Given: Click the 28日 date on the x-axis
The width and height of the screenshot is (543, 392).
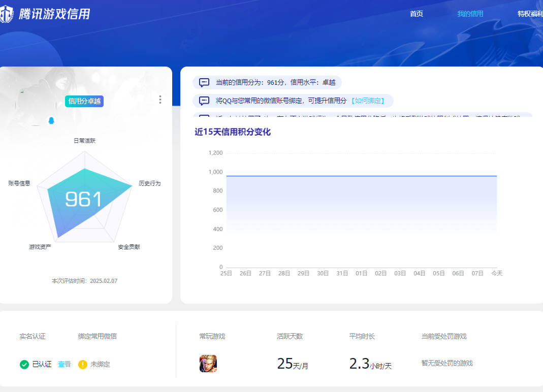Looking at the screenshot, I should pos(284,274).
